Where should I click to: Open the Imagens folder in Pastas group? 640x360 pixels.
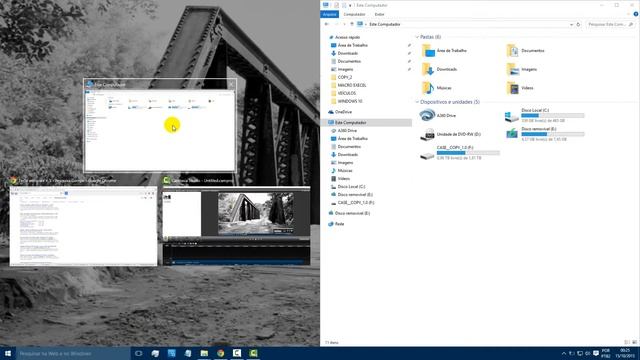tap(522, 69)
